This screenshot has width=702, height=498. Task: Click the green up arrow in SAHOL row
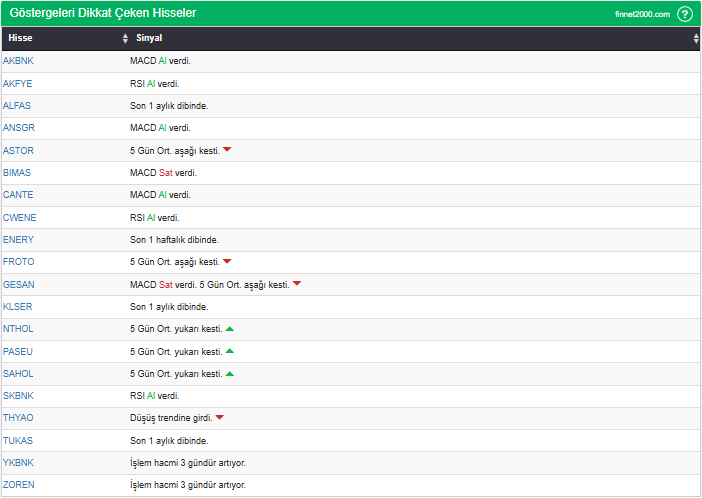[x=229, y=373]
